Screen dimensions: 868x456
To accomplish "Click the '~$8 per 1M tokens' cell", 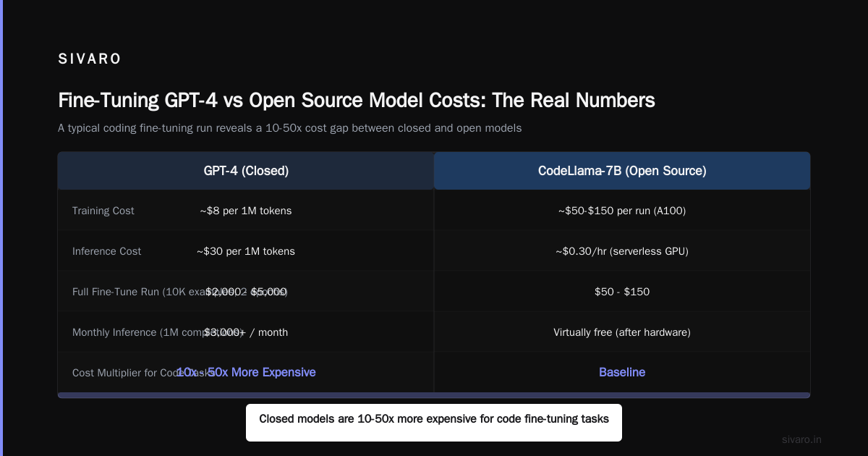I will click(x=246, y=211).
